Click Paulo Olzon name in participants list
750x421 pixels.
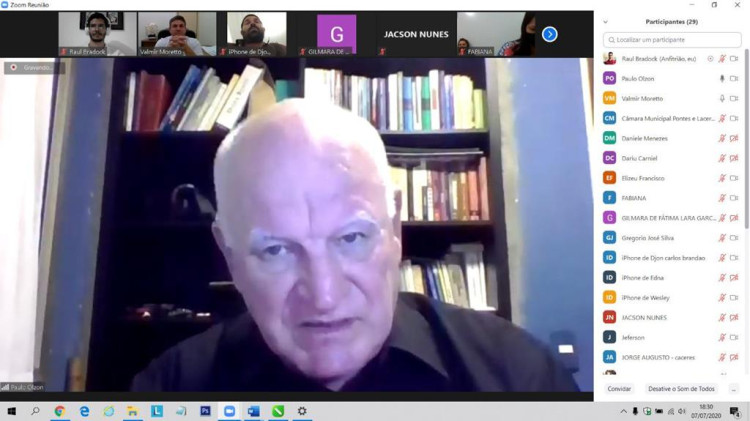point(638,78)
